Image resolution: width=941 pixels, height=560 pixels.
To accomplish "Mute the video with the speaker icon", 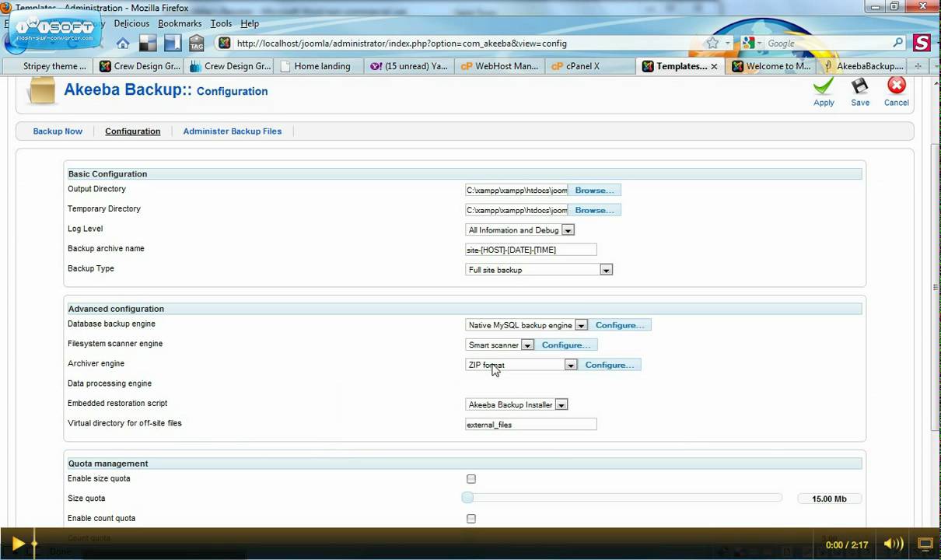I will (893, 544).
